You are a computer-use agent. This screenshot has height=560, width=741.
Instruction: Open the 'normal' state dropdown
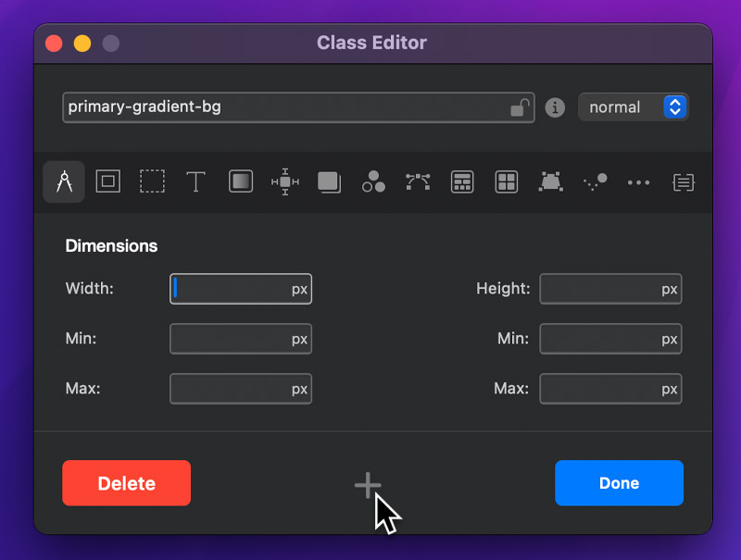pos(634,107)
